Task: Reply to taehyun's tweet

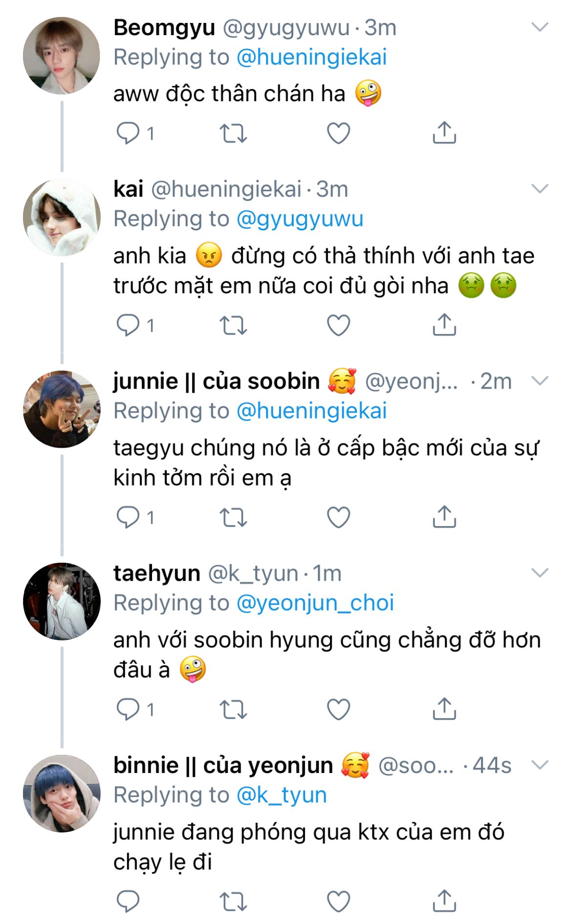Action: pos(128,709)
